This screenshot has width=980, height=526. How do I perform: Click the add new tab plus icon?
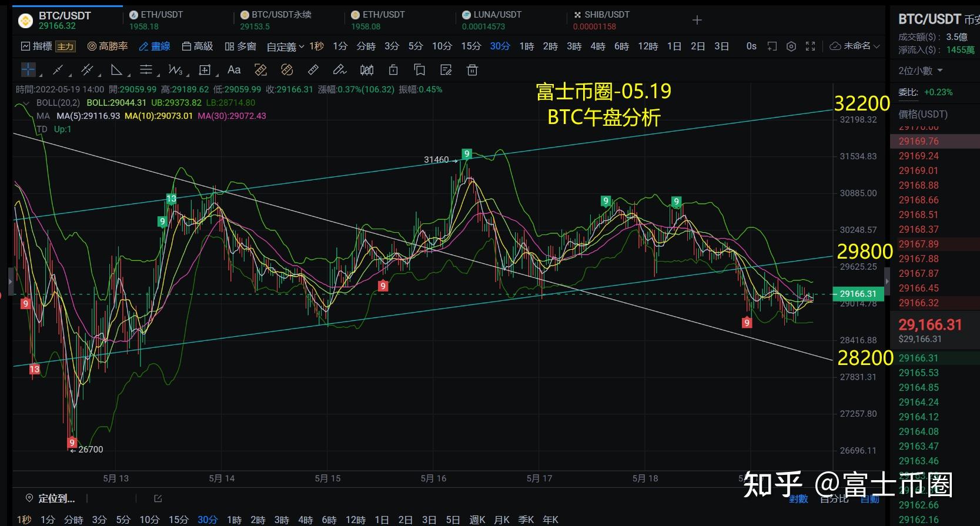[x=697, y=20]
